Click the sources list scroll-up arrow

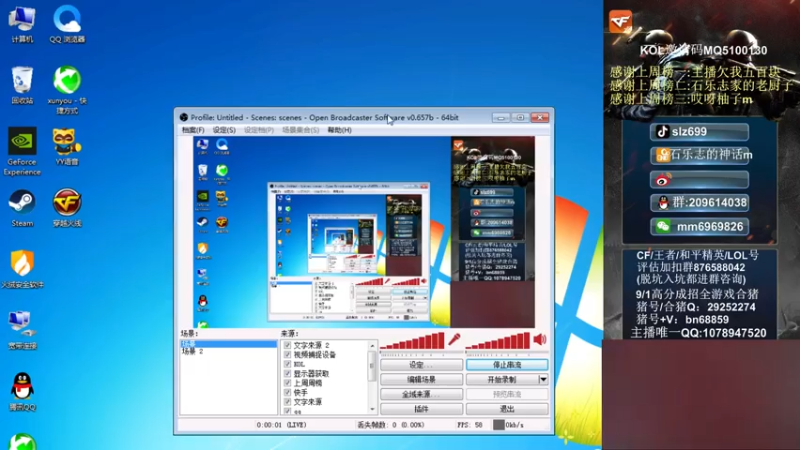point(372,346)
